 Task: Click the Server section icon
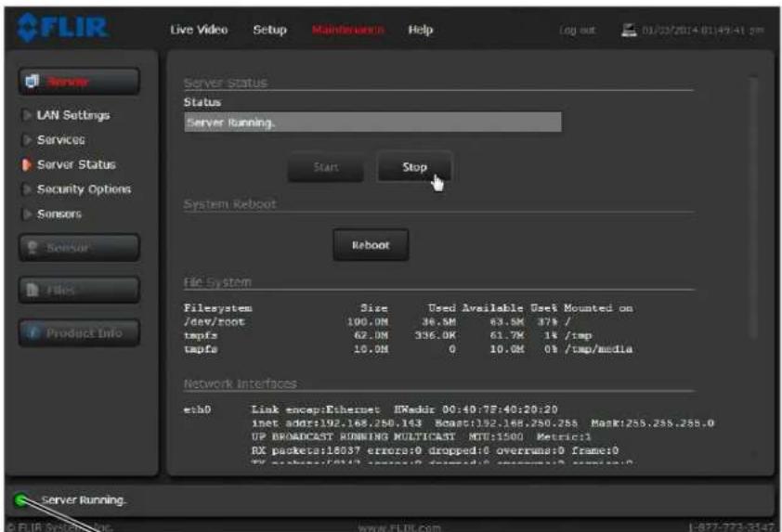[x=32, y=81]
